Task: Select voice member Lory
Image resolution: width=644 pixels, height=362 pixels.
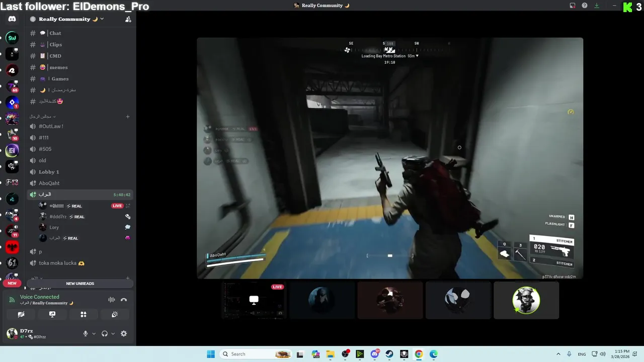Action: pyautogui.click(x=85, y=227)
